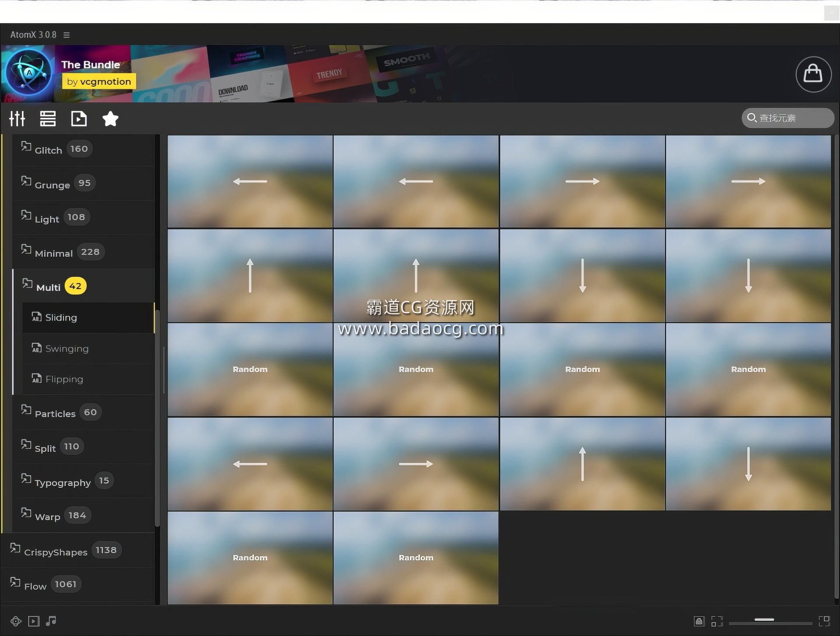Collapse the Multi category
The image size is (840, 636).
pyautogui.click(x=83, y=286)
